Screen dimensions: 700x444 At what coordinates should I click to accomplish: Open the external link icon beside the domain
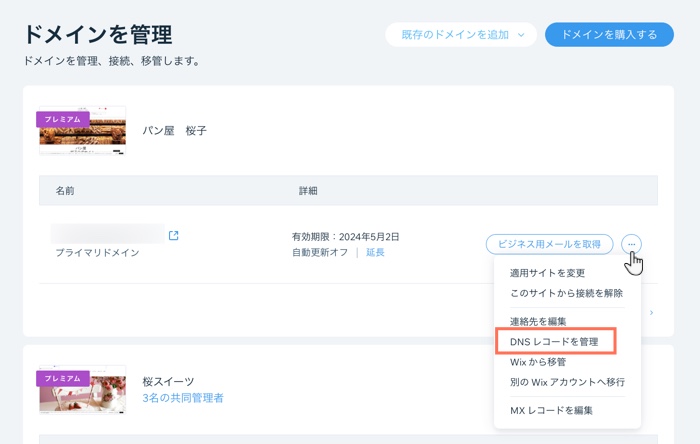pos(174,236)
